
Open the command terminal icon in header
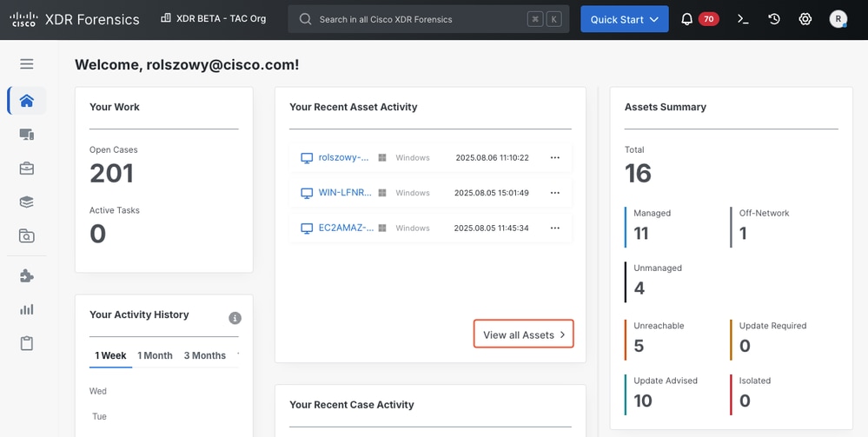743,19
